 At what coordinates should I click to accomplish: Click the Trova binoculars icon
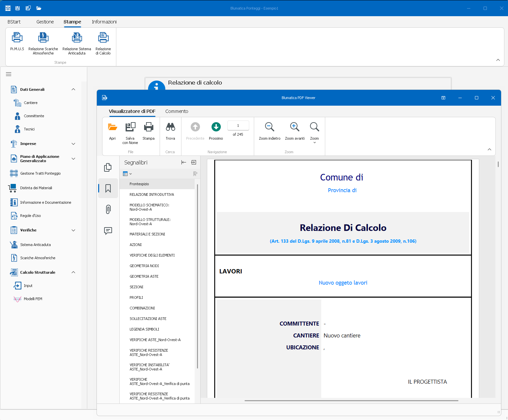tap(170, 127)
